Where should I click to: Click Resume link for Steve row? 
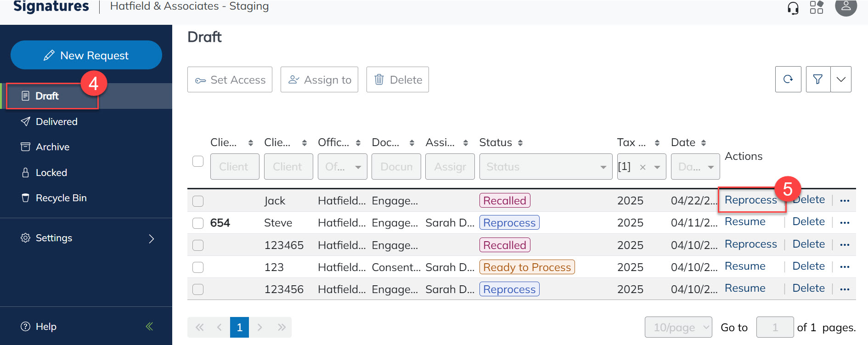pyautogui.click(x=745, y=222)
